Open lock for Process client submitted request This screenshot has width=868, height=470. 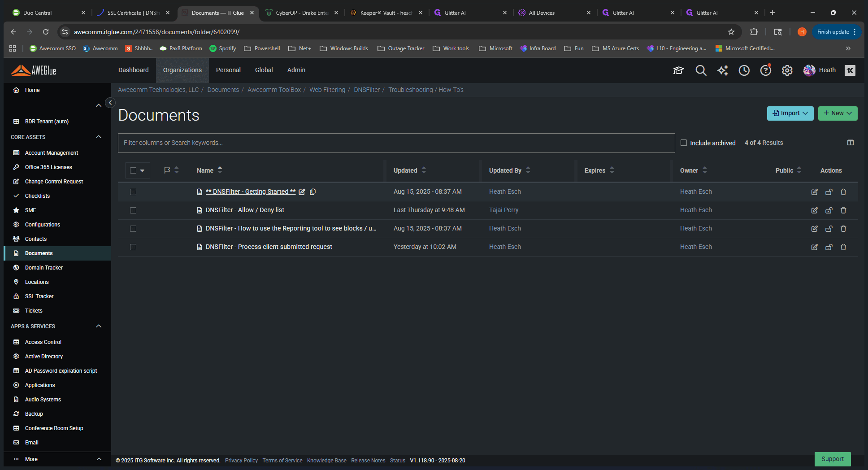(x=829, y=247)
